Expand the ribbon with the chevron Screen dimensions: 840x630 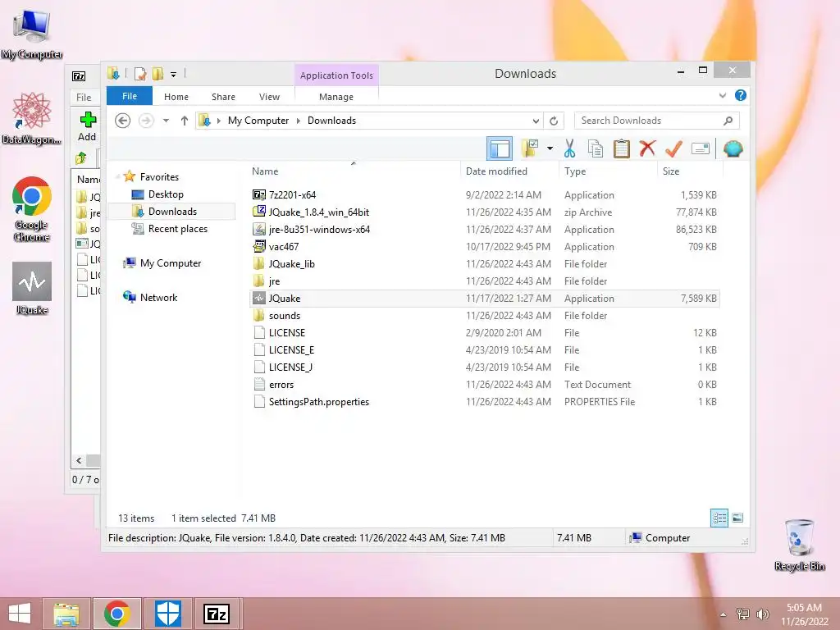pyautogui.click(x=722, y=95)
